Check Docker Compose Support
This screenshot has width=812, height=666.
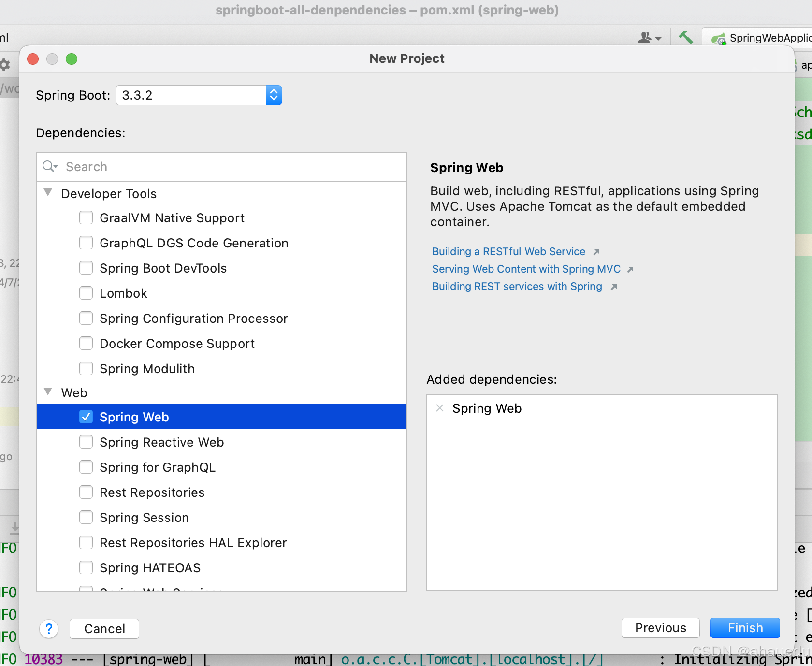(86, 343)
